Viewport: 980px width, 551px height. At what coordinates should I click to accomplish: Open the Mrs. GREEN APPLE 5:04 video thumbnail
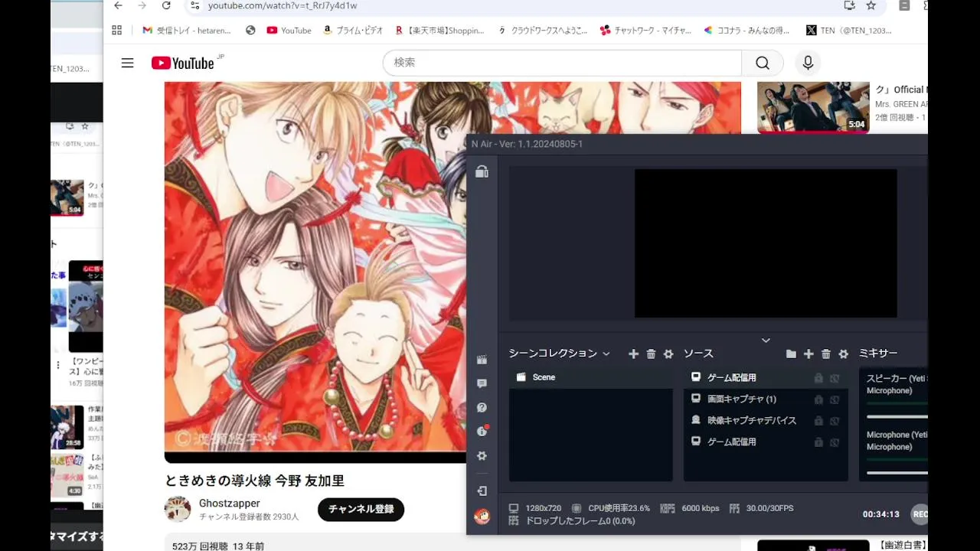[813, 107]
